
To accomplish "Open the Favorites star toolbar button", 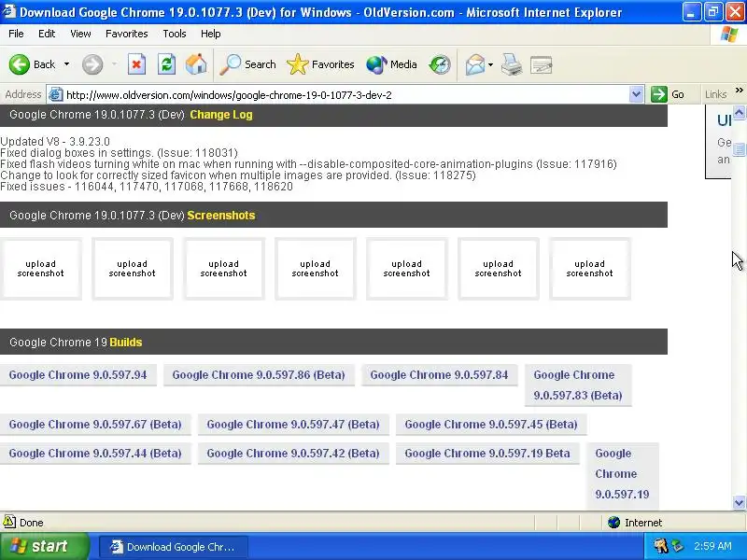I will click(x=320, y=64).
